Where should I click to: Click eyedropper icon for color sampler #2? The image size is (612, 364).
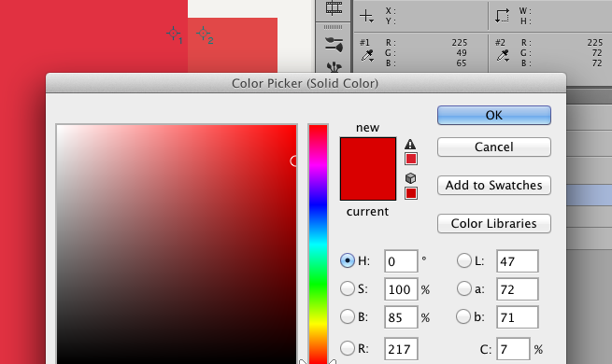tap(503, 56)
